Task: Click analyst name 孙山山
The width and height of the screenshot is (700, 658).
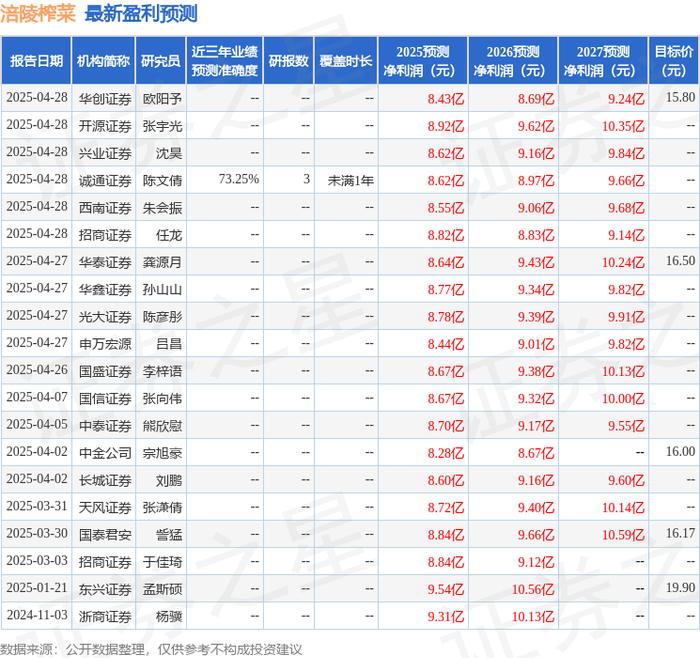Action: click(x=162, y=289)
